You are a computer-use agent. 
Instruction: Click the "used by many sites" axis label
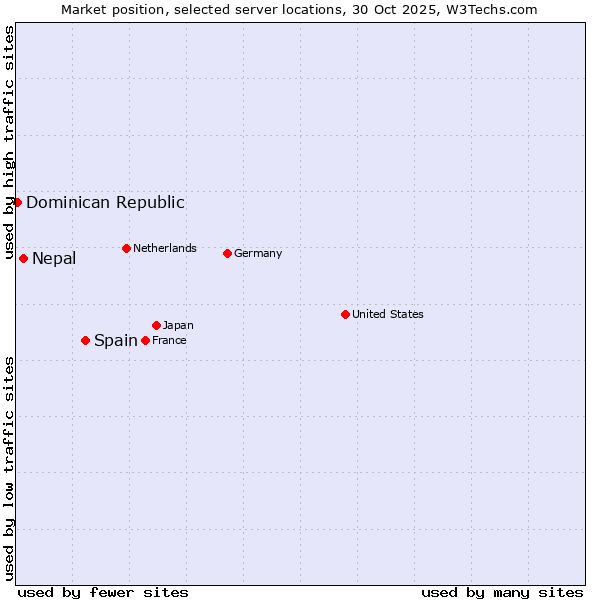(x=502, y=592)
